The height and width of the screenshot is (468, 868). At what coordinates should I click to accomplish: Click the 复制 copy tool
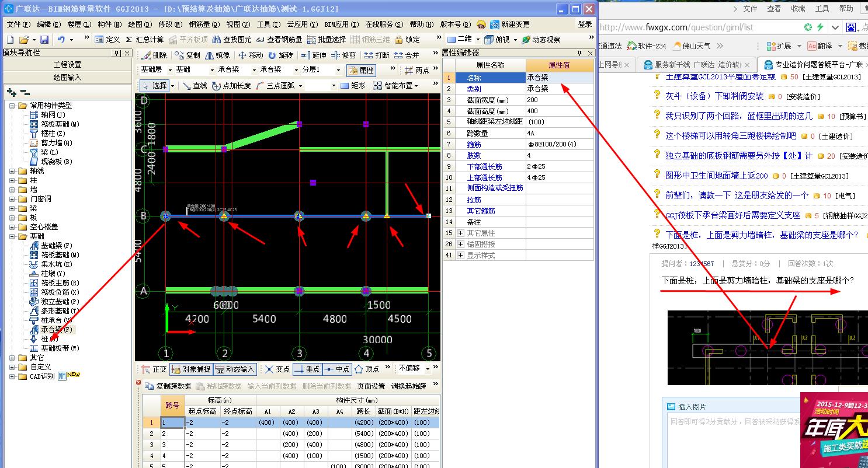click(x=187, y=55)
